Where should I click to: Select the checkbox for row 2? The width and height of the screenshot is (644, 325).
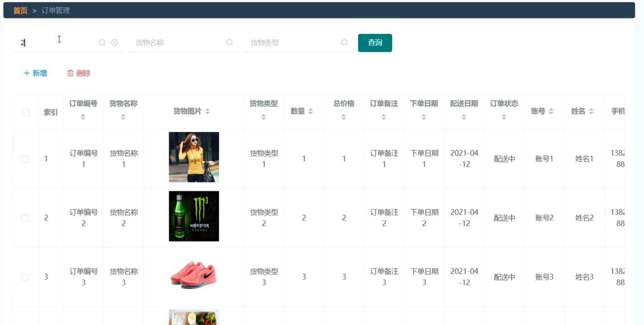[x=25, y=218]
